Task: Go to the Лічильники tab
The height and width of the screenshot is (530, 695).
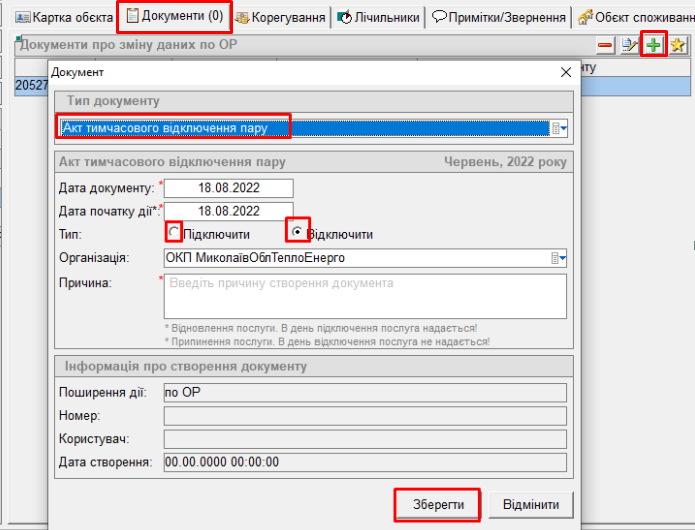Action: (379, 17)
